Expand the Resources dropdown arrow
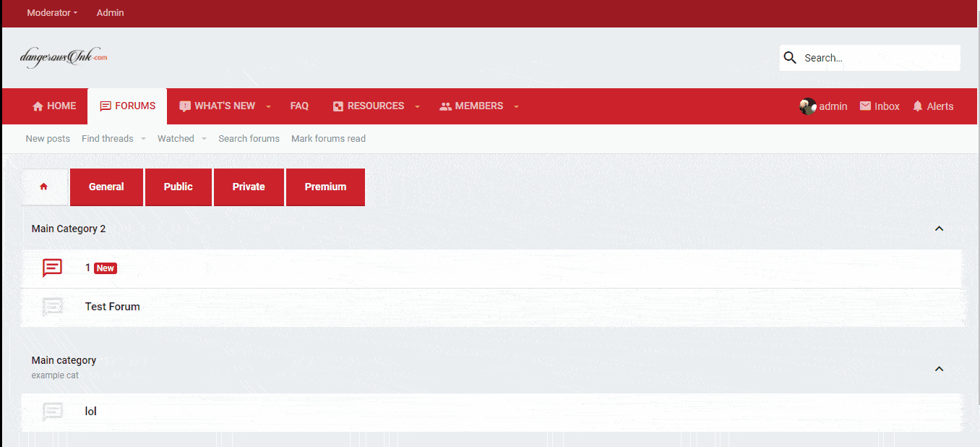 (417, 106)
